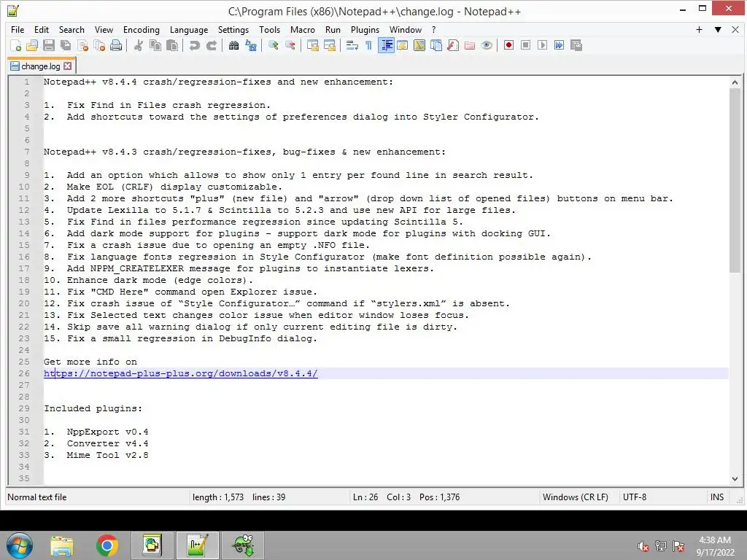This screenshot has width=747, height=560.
Task: Create a new file with the New toolbar icon
Action: point(16,45)
